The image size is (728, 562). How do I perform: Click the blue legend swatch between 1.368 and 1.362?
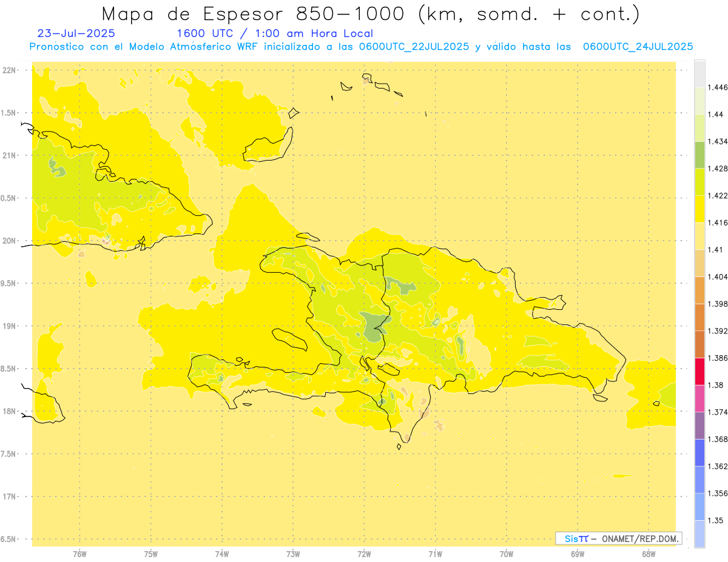pyautogui.click(x=699, y=453)
